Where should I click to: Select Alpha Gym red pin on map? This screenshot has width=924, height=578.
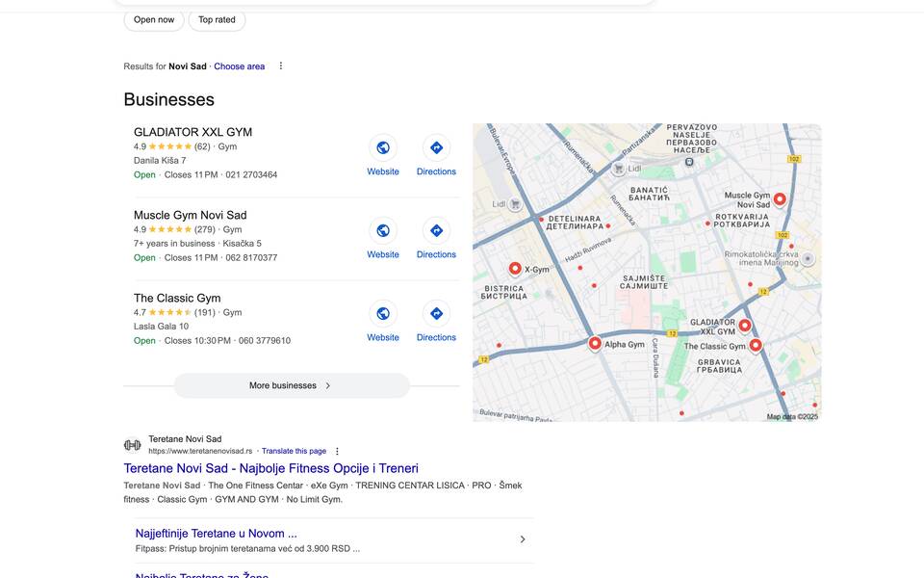coord(595,343)
